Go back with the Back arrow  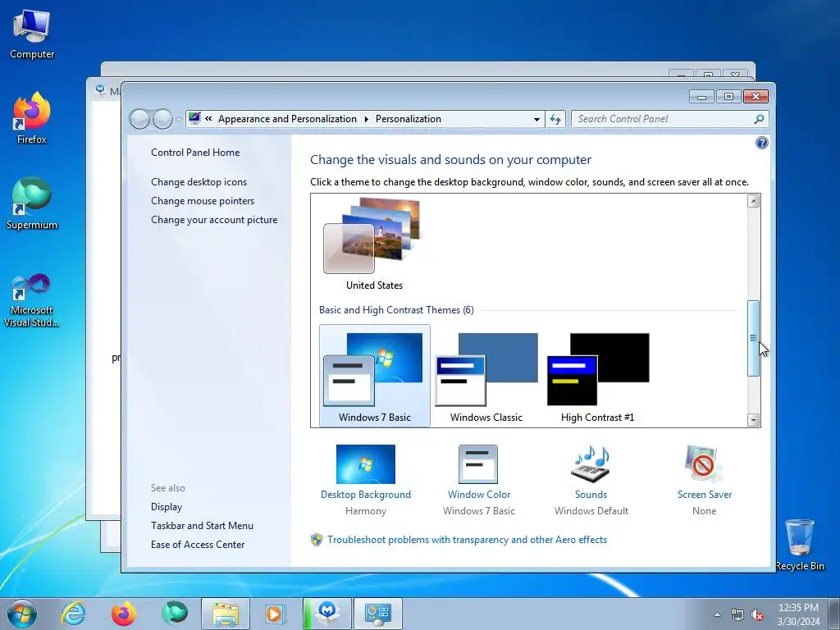click(139, 119)
